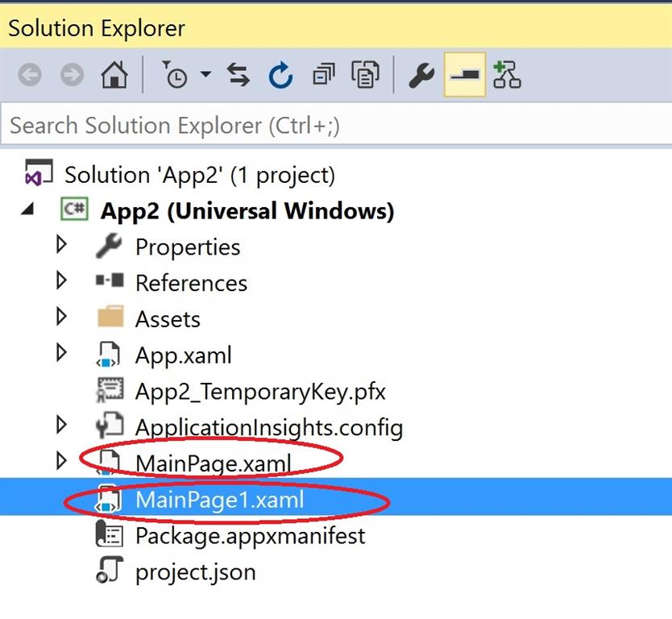Screen dimensions: 672x619
Task: Click the Forward navigation arrow
Action: coord(72,75)
